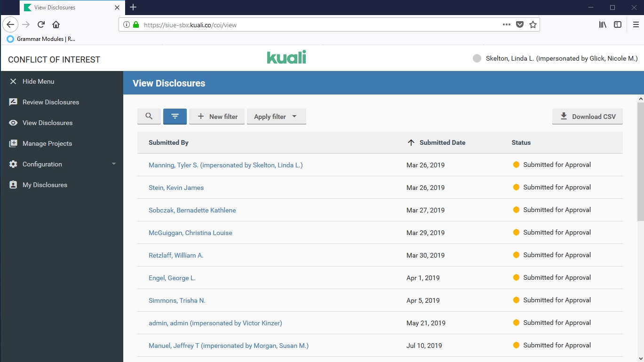Open the Apply filter dropdown

pyautogui.click(x=276, y=117)
